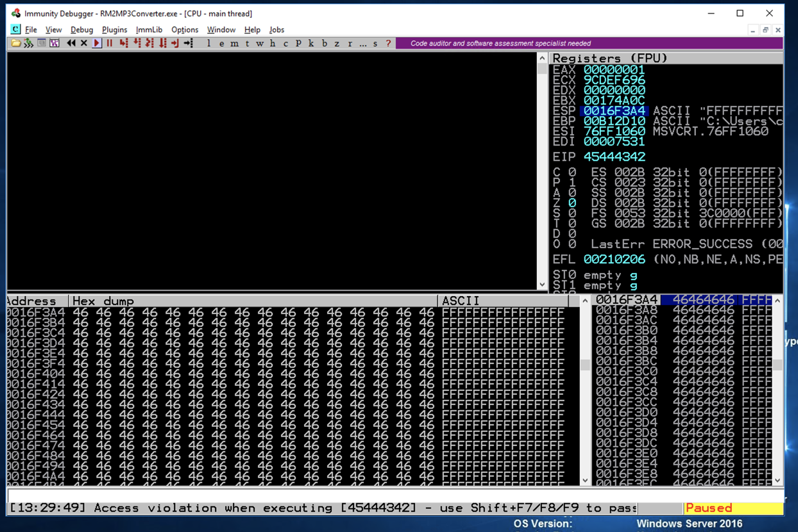
Task: Open help with the red question mark icon
Action: [x=388, y=44]
